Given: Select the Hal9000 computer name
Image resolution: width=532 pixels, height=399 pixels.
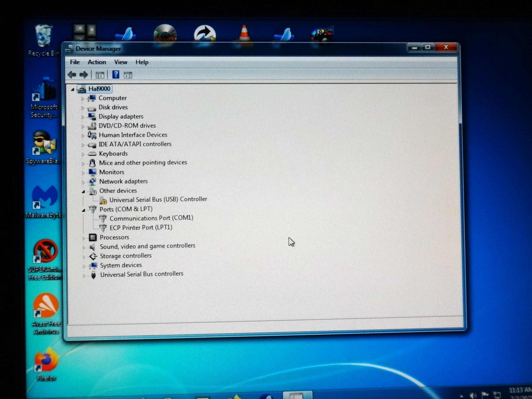Looking at the screenshot, I should tap(99, 88).
